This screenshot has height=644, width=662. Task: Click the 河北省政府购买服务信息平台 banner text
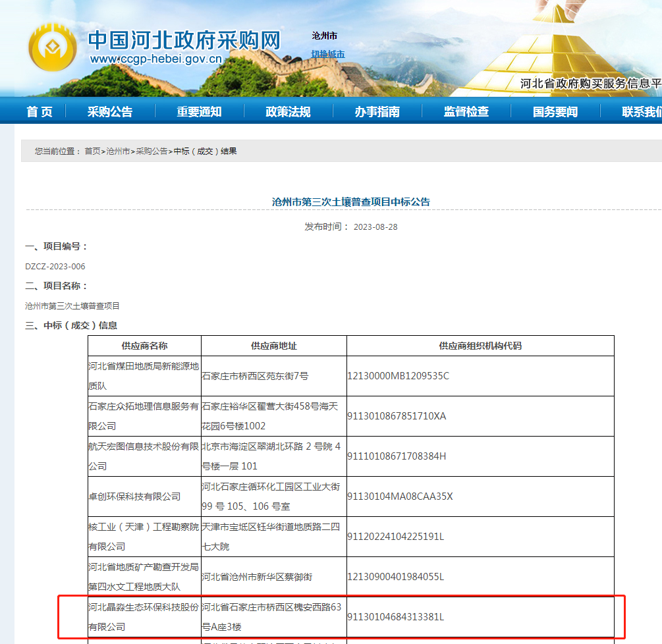[x=591, y=84]
